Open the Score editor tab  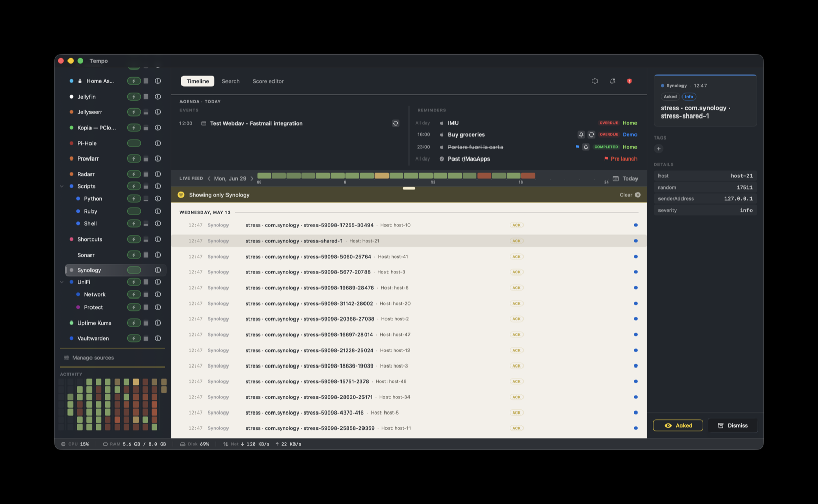[268, 81]
